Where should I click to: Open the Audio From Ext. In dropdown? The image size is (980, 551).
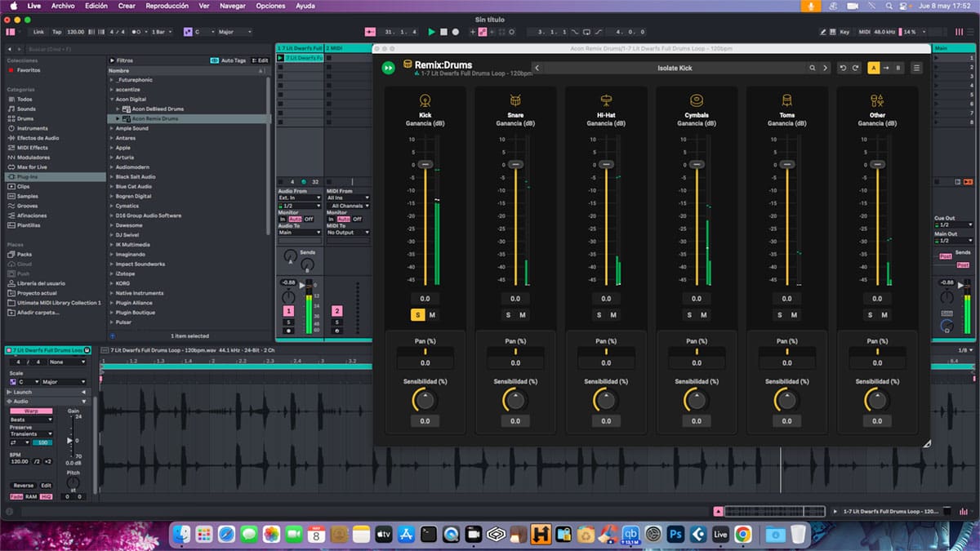pos(301,198)
